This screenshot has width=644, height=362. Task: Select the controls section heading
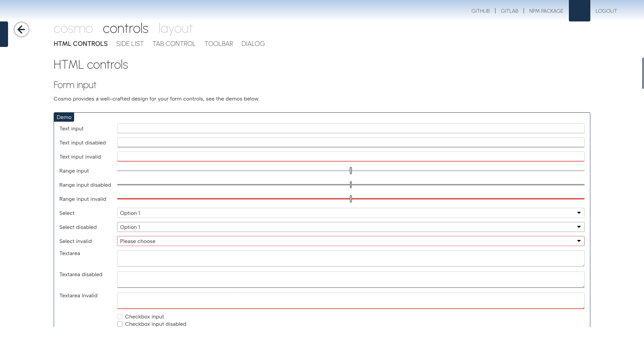pos(125,28)
